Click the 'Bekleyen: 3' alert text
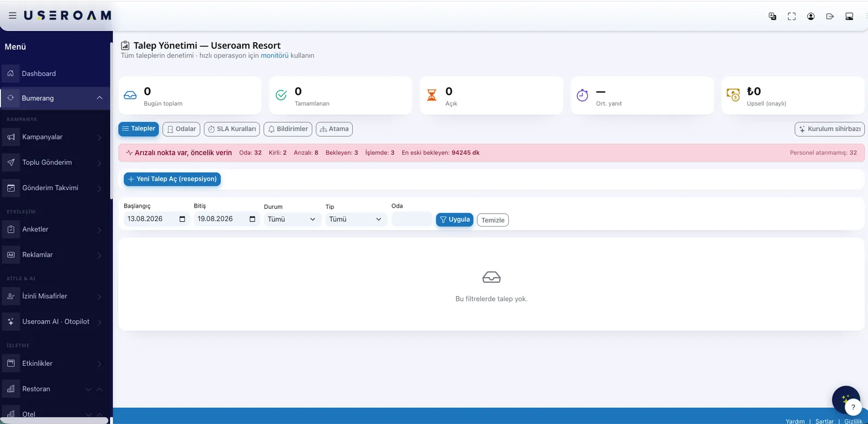Screen dimensions: 868x424 point(342,153)
